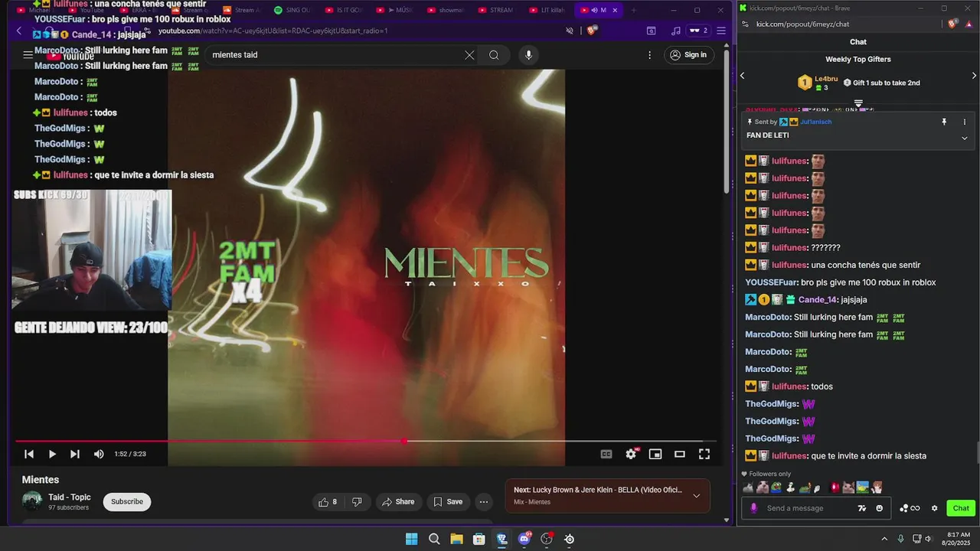This screenshot has height=551, width=980.
Task: Click the YouTube search magnifier button
Action: 494,55
